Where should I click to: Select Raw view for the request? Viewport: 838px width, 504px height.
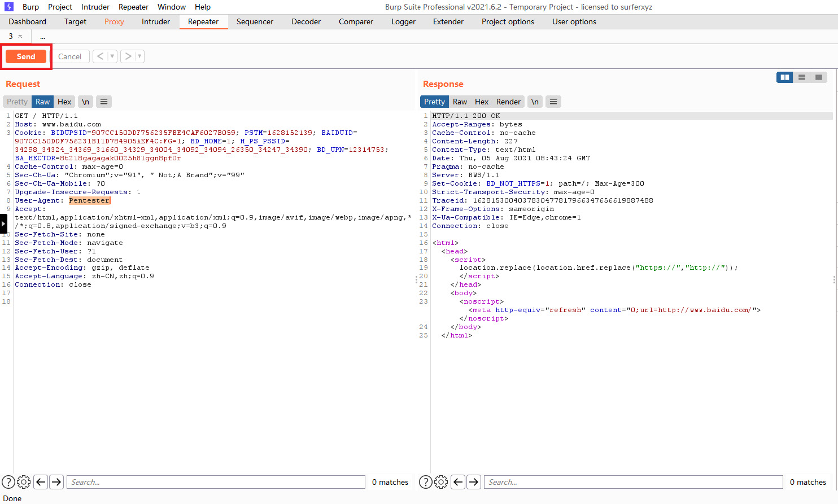[42, 102]
